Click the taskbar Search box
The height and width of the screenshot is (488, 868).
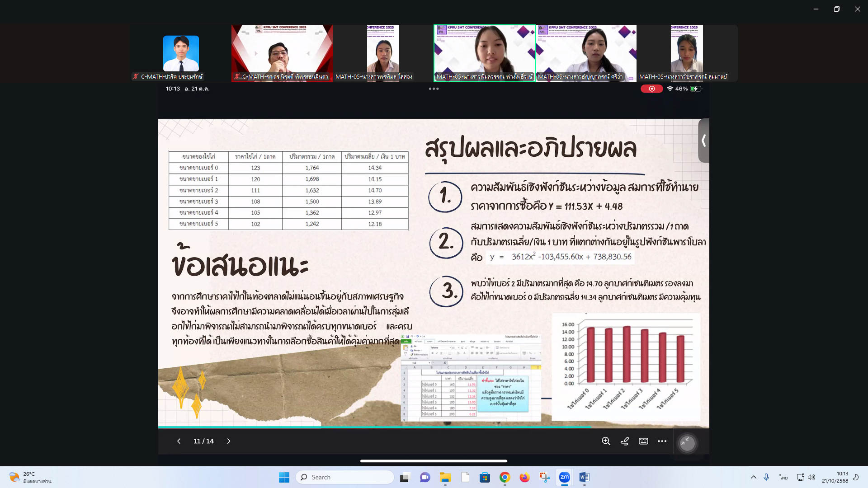[344, 477]
